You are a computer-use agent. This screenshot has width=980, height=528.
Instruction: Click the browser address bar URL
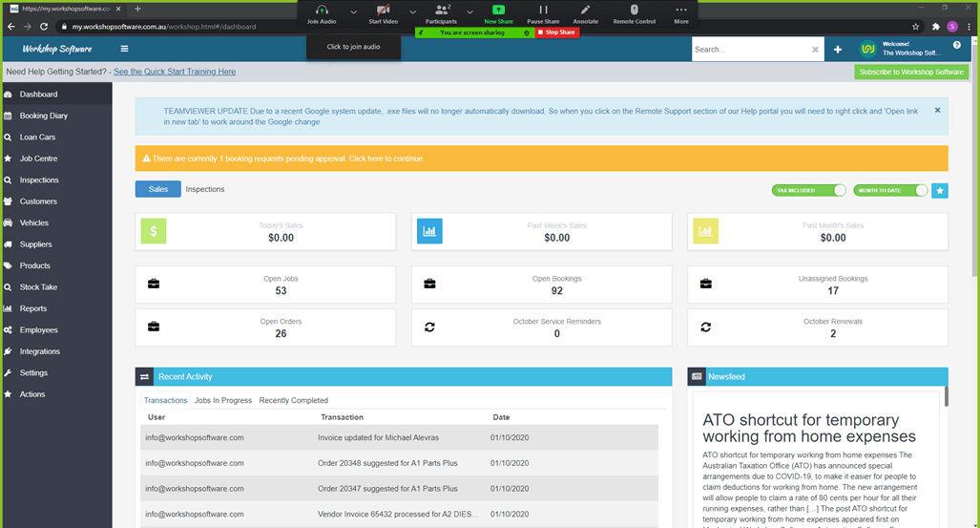point(164,27)
